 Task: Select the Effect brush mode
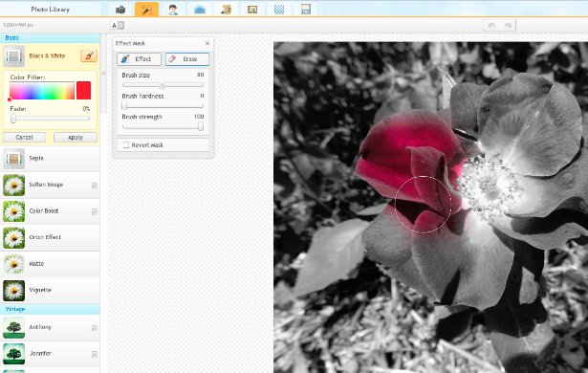click(x=140, y=59)
